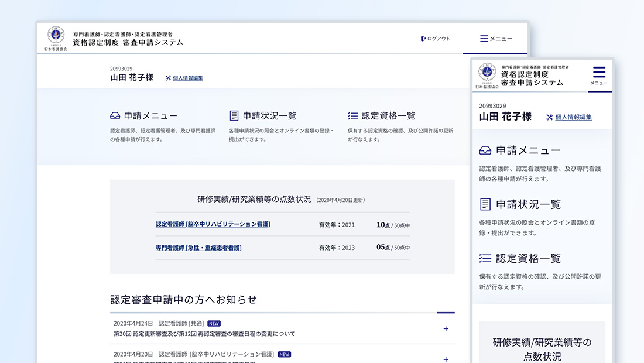
Task: Open the hamburger メニュー in the header
Action: [x=484, y=39]
